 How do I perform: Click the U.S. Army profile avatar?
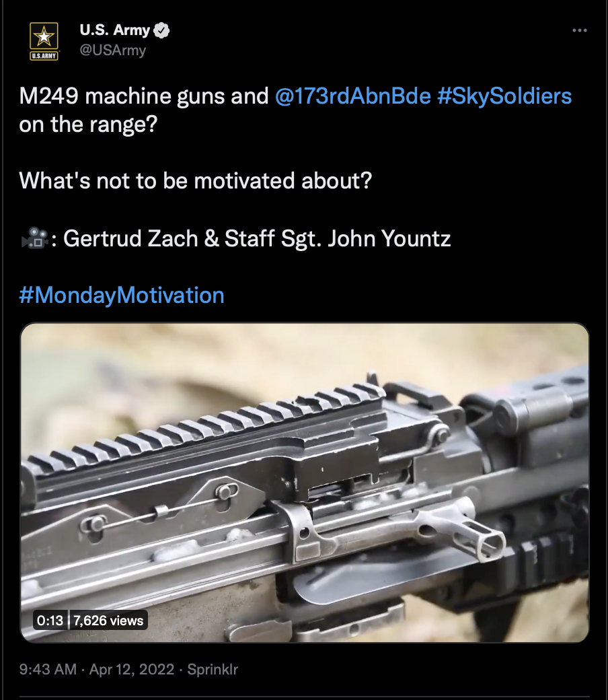[x=44, y=40]
